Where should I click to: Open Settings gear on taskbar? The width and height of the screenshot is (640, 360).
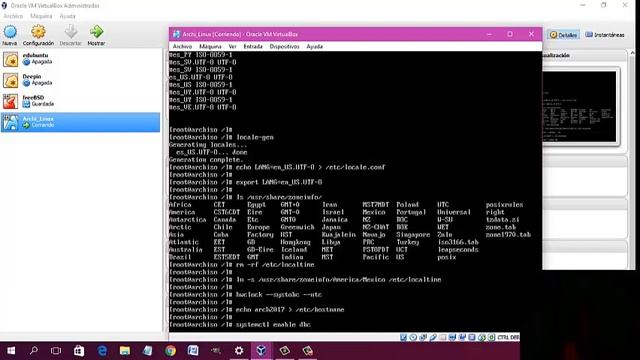point(239,351)
